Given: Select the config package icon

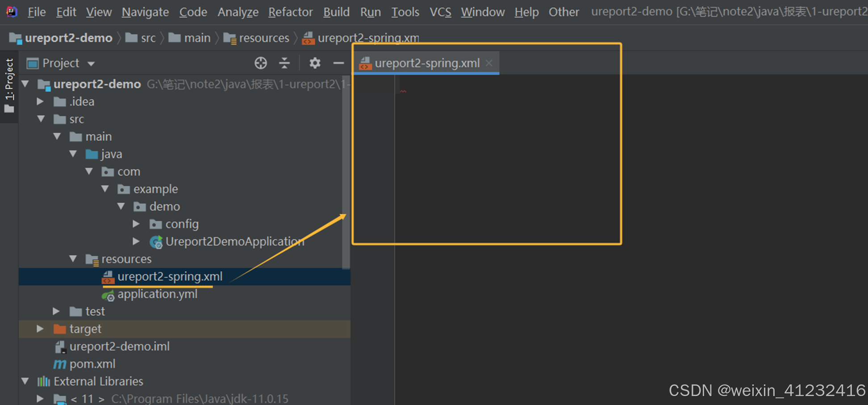Looking at the screenshot, I should click(155, 224).
